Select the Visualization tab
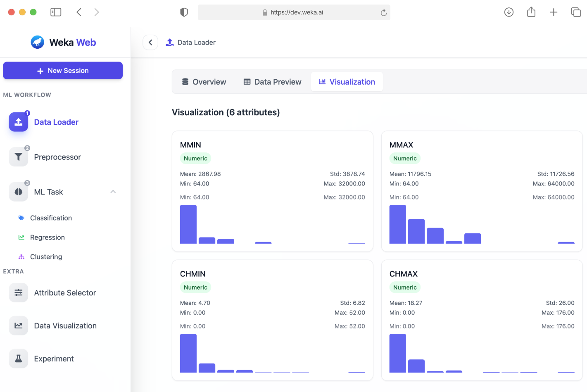The height and width of the screenshot is (392, 587). click(347, 82)
